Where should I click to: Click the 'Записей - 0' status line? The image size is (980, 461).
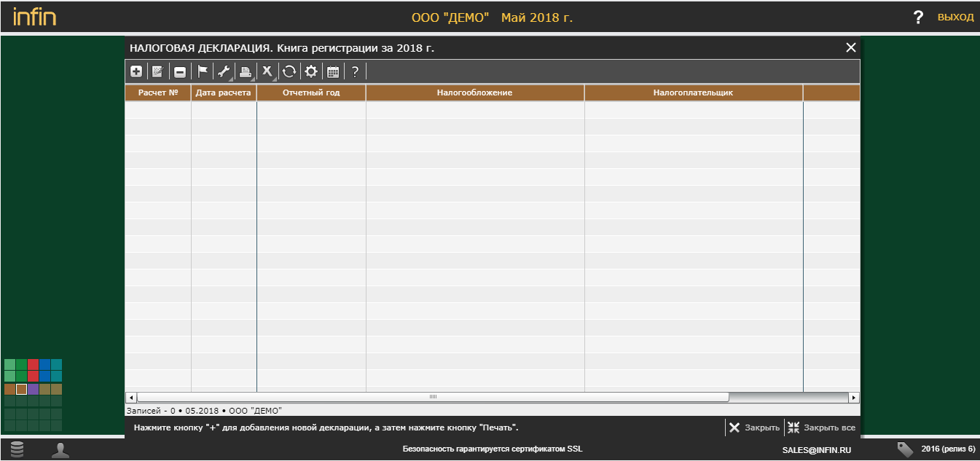(204, 411)
